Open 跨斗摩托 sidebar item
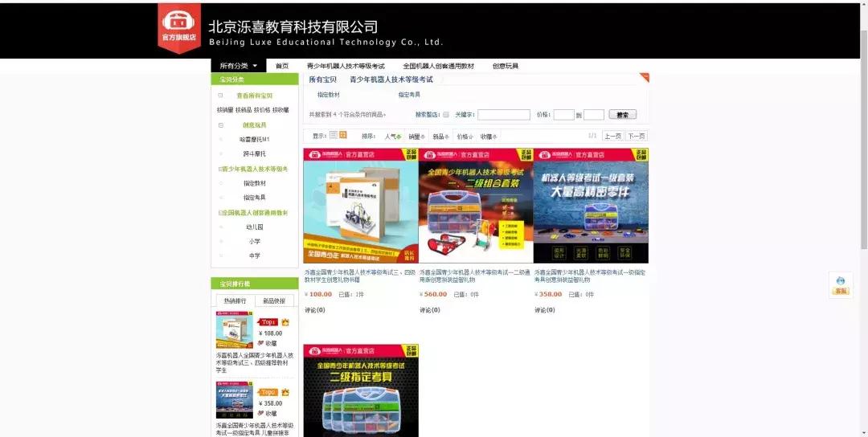The height and width of the screenshot is (437, 868). [255, 153]
